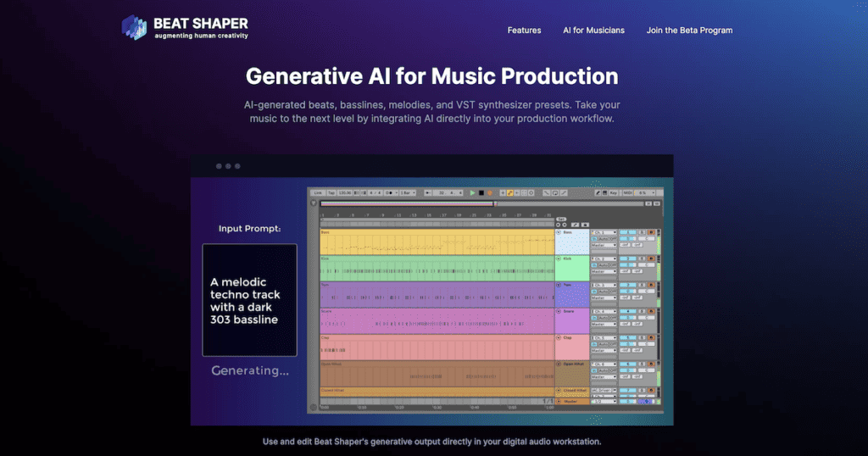This screenshot has height=456, width=868.
Task: Enable the Draw Mode pencil icon
Action: (x=598, y=192)
